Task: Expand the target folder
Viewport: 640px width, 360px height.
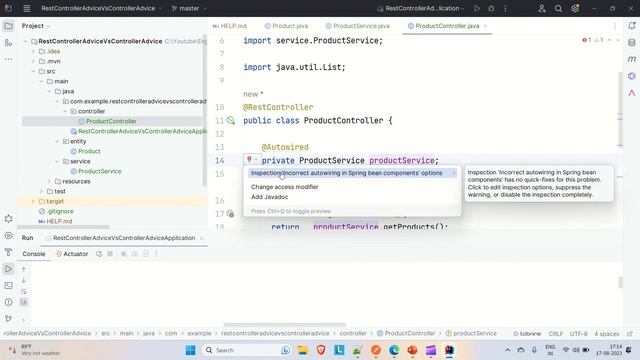Action: pos(33,201)
